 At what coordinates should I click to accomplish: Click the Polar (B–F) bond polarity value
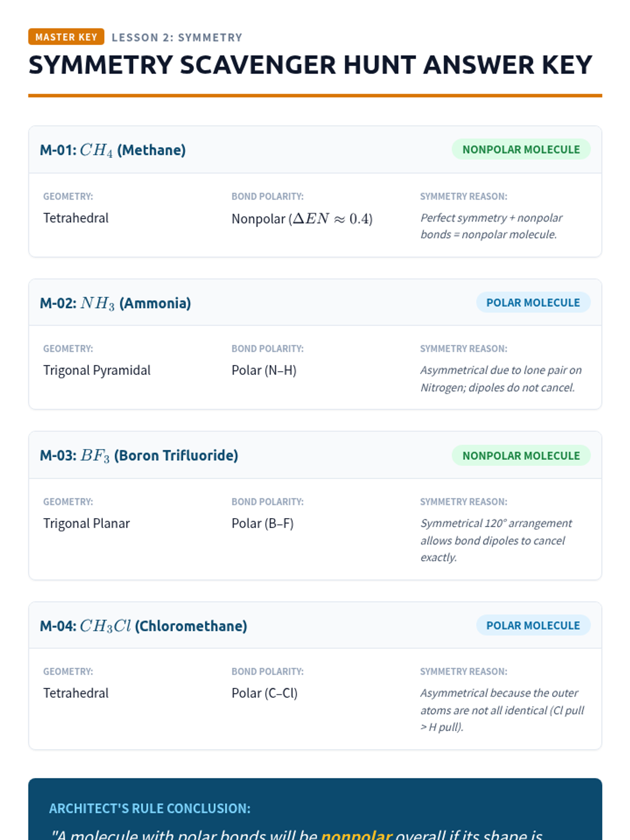click(x=262, y=523)
